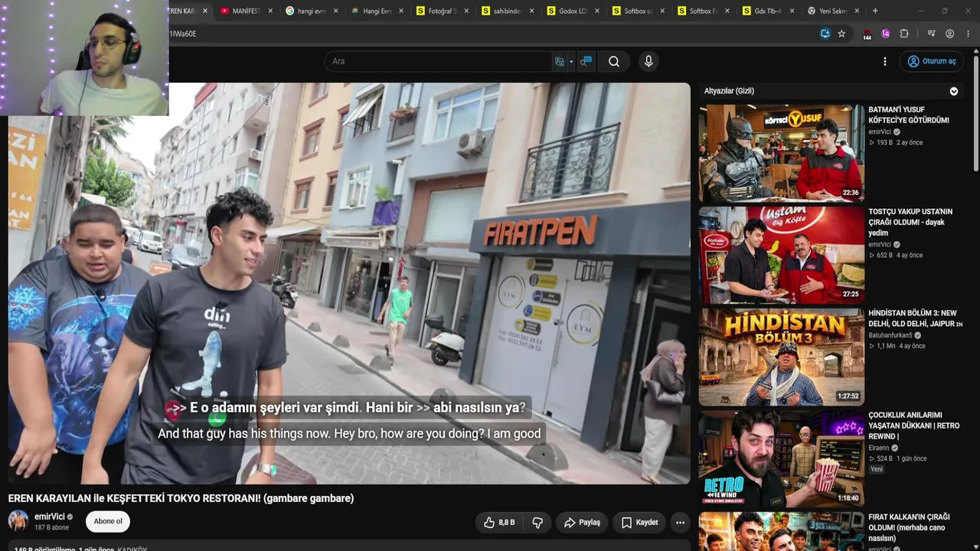Image resolution: width=980 pixels, height=551 pixels.
Task: Open the red extension with the 144 badge
Action: [867, 34]
